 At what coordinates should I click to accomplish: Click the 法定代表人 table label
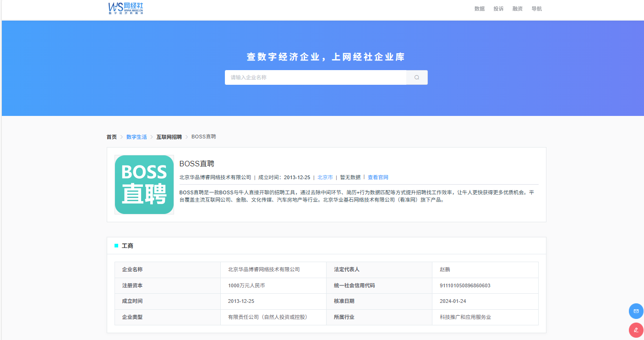point(347,269)
